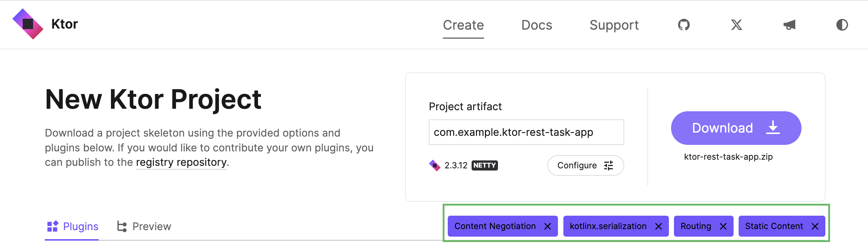Open the Create navigation item
The height and width of the screenshot is (250, 868).
(463, 25)
